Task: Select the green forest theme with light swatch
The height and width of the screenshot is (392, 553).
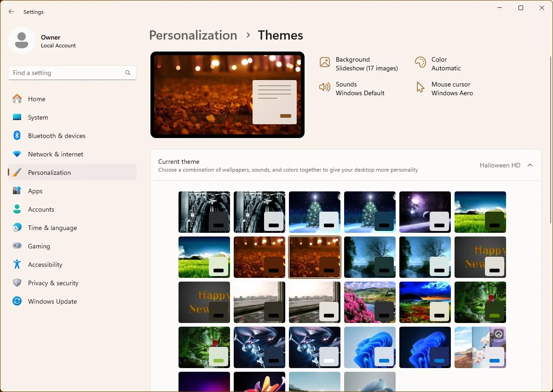Action: point(204,347)
